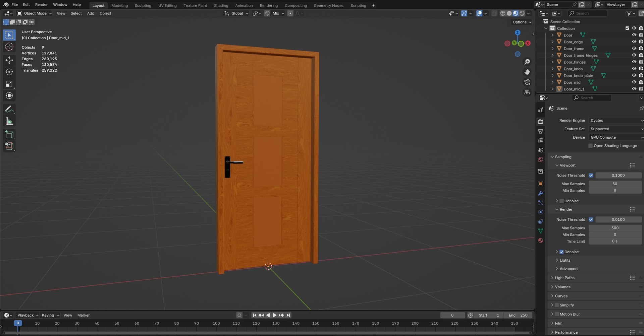Image resolution: width=644 pixels, height=336 pixels.
Task: Switch to rendered viewport shading
Action: coord(522,13)
